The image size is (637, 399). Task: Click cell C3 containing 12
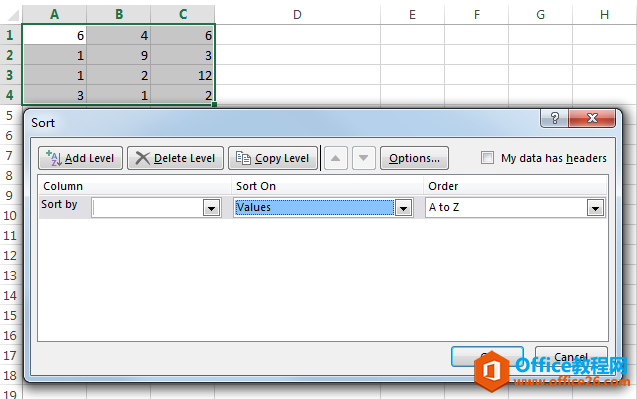[183, 75]
